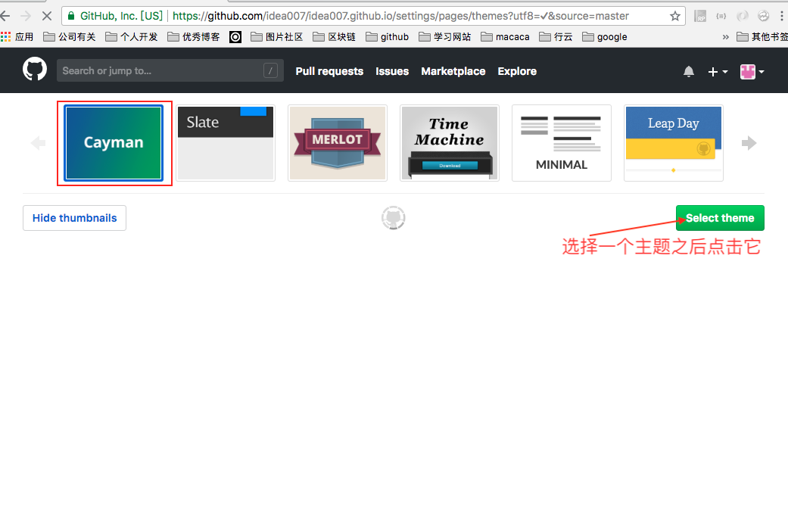Expand the hidden bookmarks chevron

pos(725,36)
